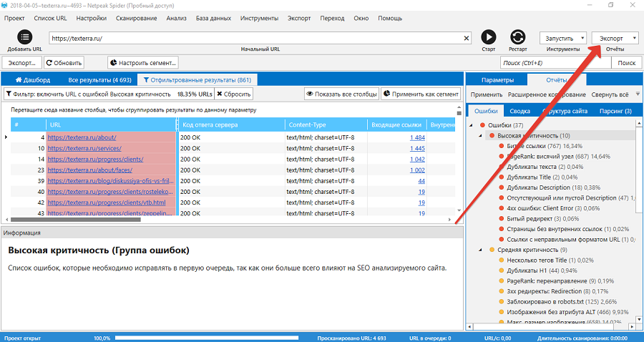
Task: Switch to the Параметры panel tab
Action: click(x=497, y=79)
